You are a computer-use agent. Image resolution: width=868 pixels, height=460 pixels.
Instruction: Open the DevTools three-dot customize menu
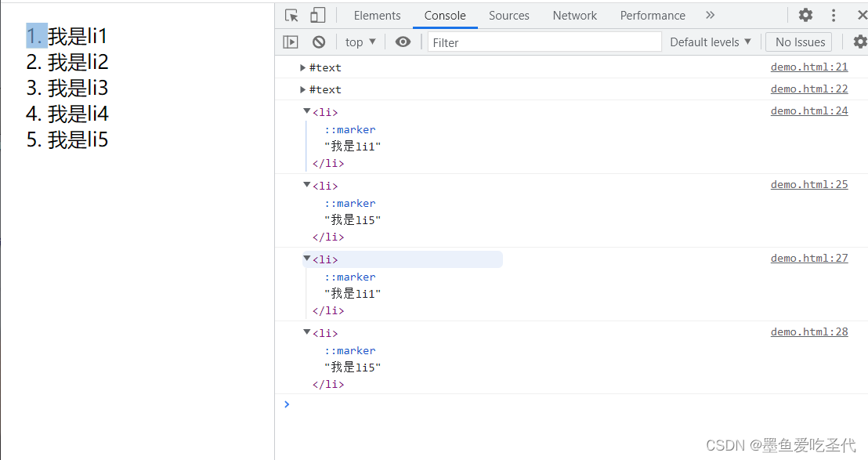pyautogui.click(x=833, y=16)
